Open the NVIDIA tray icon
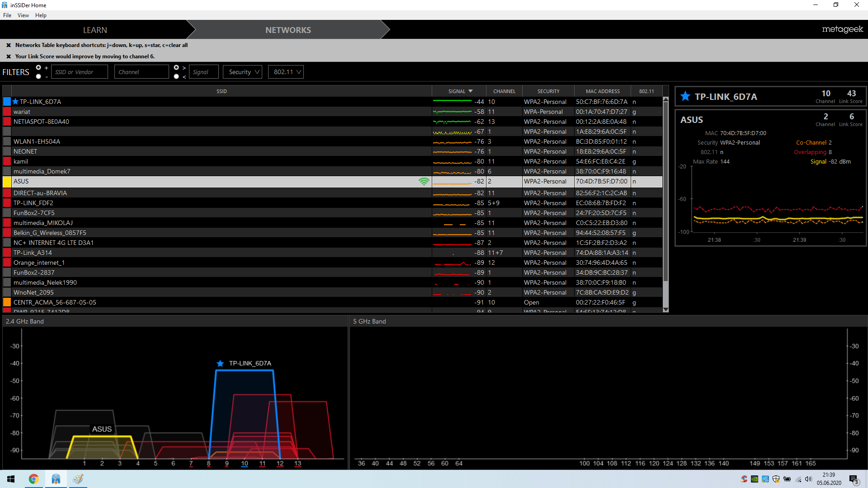This screenshot has height=488, width=868. click(x=755, y=479)
